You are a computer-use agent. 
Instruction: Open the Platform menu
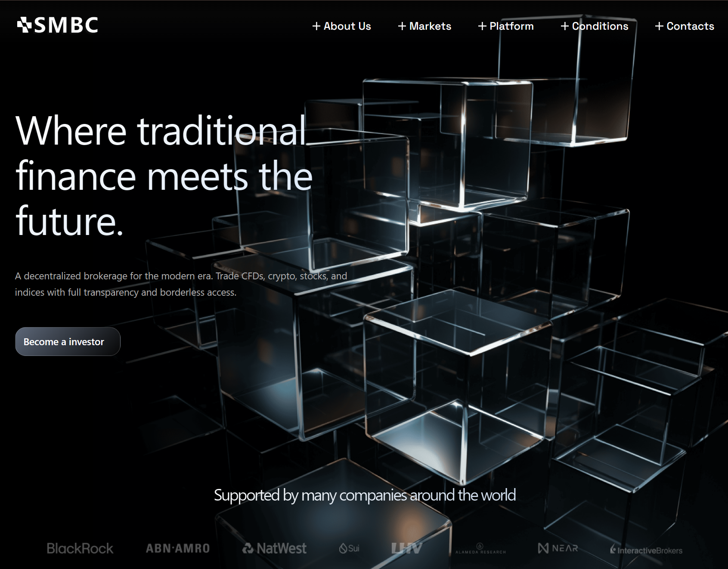tap(506, 26)
